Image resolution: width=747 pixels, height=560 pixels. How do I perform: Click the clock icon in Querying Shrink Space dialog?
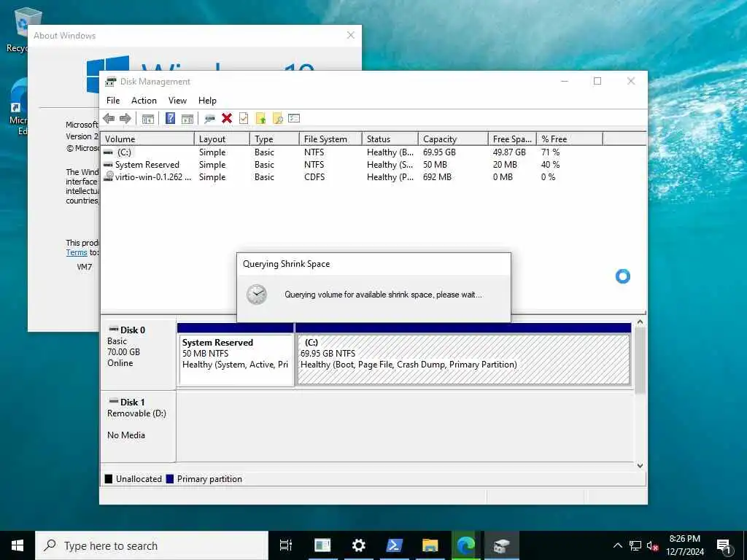(x=257, y=295)
